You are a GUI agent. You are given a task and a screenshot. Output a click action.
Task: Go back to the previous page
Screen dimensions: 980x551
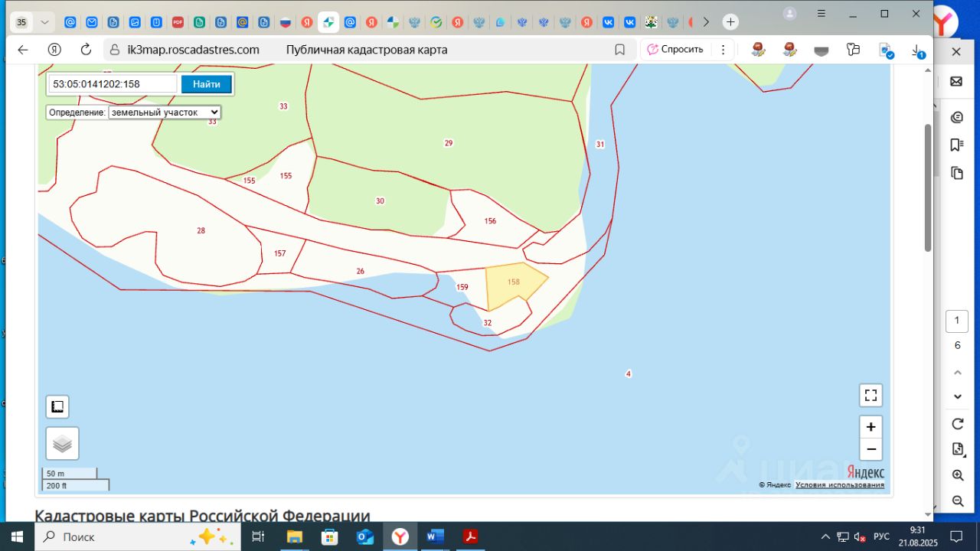point(23,50)
